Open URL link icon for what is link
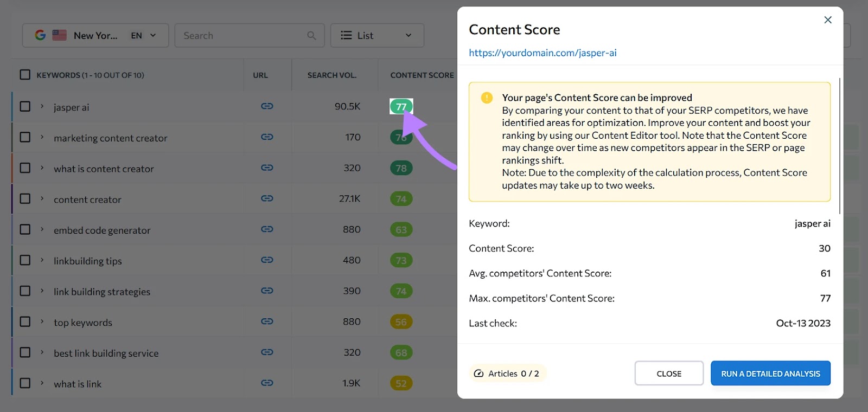868x412 pixels. 267,383
